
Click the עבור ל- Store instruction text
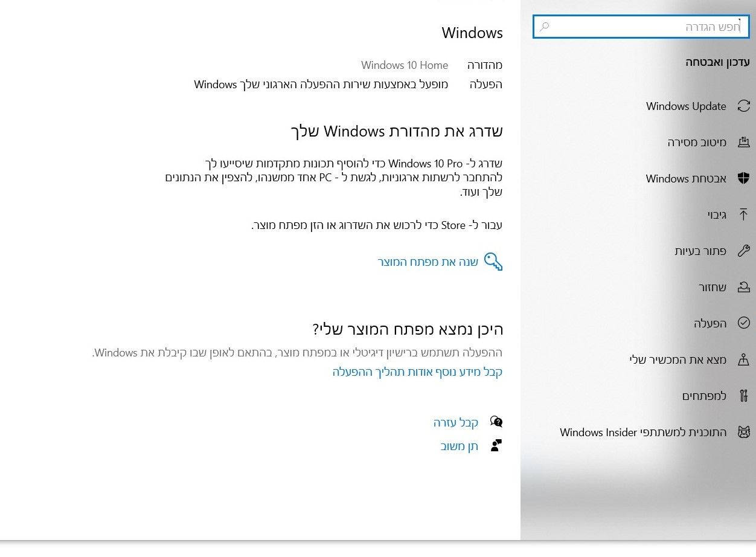[377, 225]
